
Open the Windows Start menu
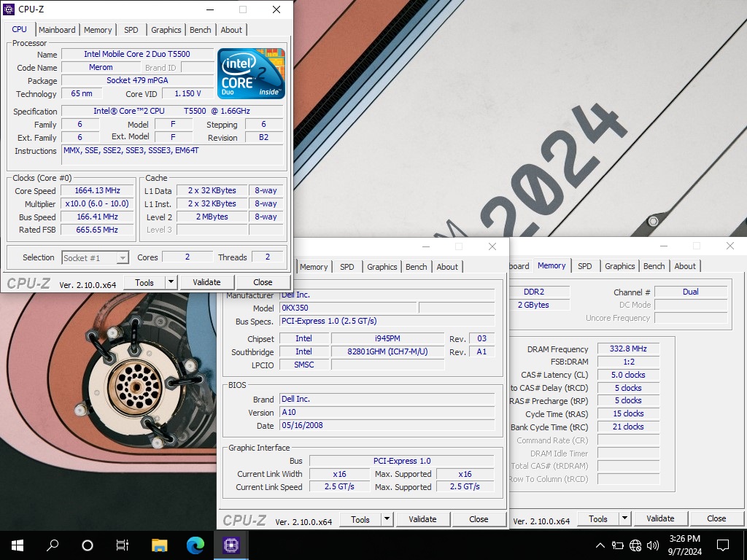pyautogui.click(x=18, y=545)
